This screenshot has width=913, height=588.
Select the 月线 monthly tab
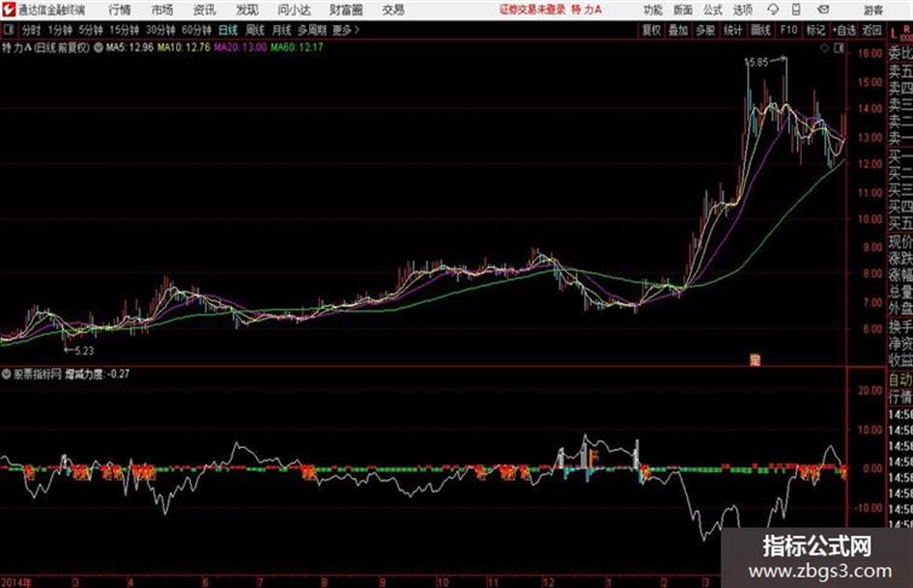(x=282, y=30)
